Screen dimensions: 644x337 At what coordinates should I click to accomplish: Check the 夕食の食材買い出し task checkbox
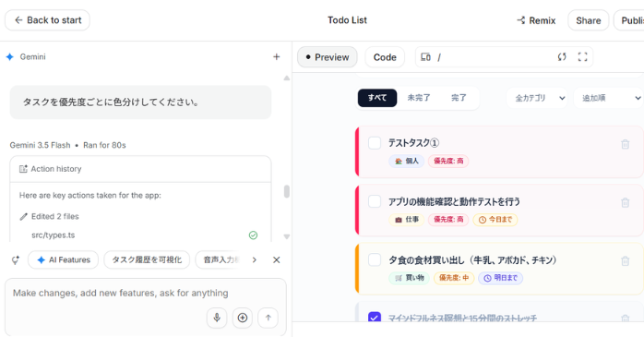pos(375,259)
